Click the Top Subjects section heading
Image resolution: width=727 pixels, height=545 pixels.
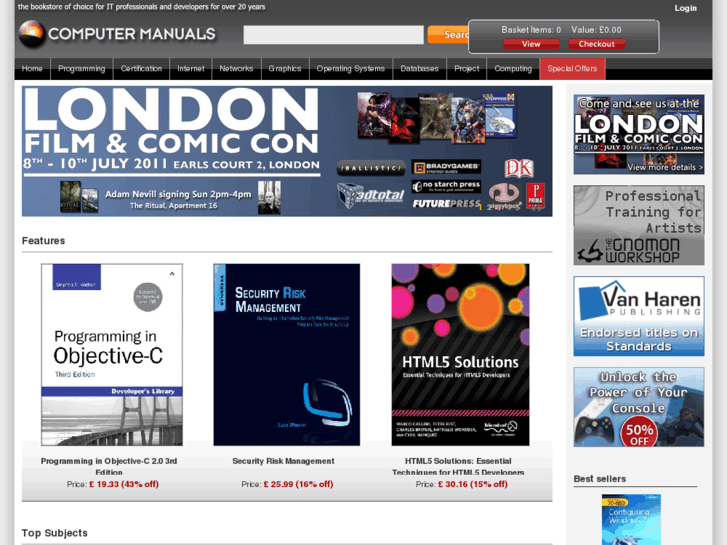55,533
